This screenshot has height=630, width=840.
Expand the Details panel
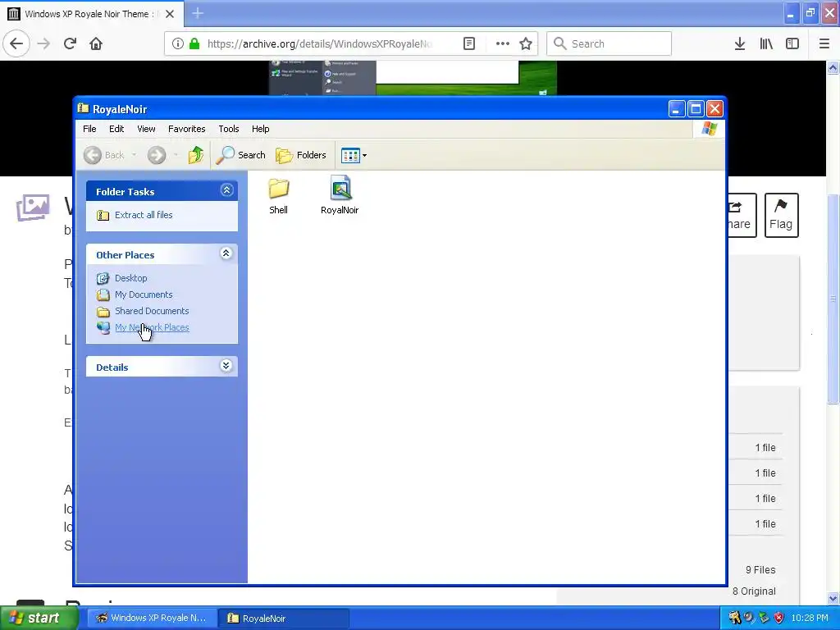point(226,366)
